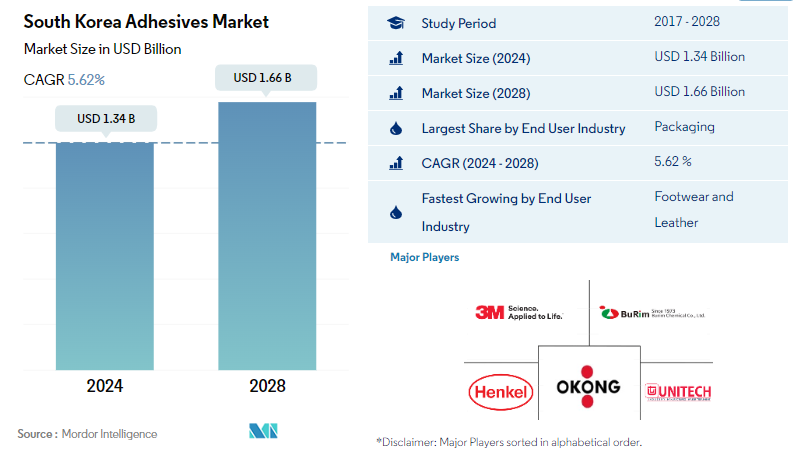This screenshot has width=796, height=451.
Task: Click the Major Players heading
Action: (x=424, y=257)
